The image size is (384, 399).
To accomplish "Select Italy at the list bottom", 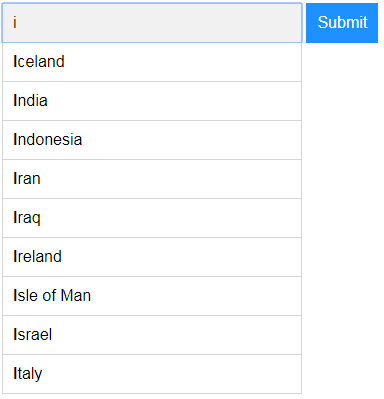I will pos(152,374).
